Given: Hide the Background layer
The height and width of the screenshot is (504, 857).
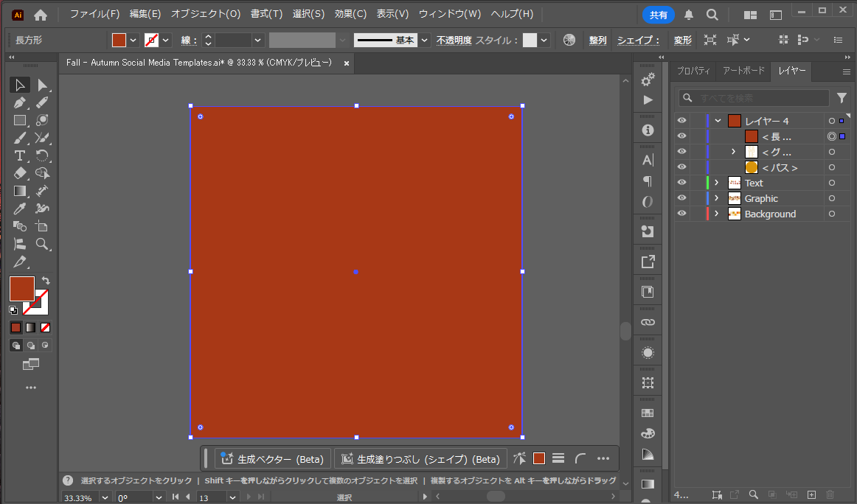Looking at the screenshot, I should (x=681, y=214).
